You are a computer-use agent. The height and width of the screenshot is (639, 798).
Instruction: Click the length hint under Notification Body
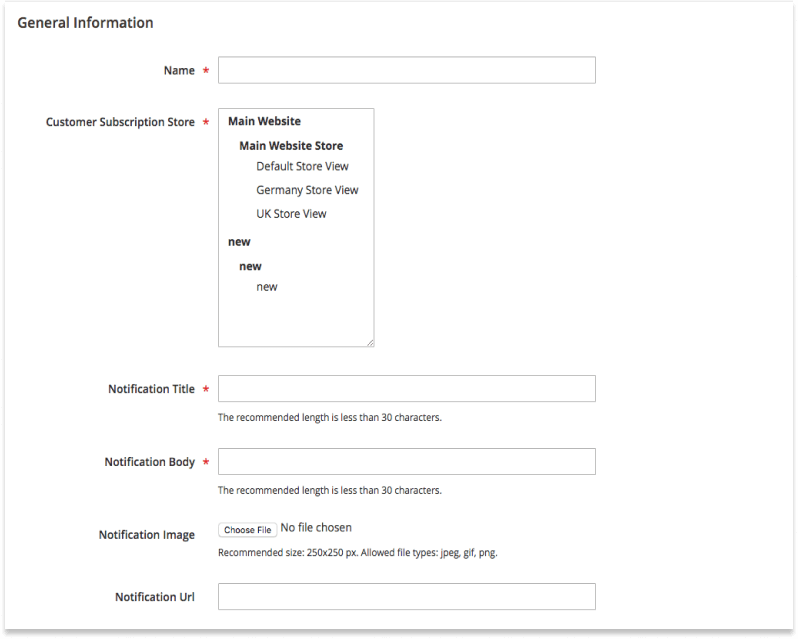(x=330, y=490)
